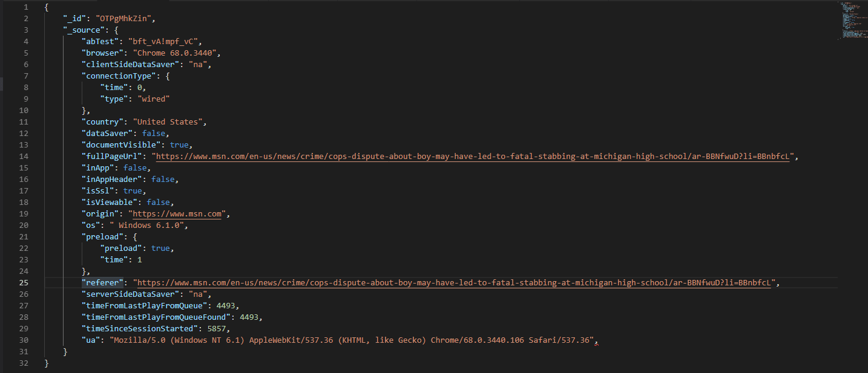Click the Mozilla/5.0 user agent string
Viewport: 868px width, 373px height.
tap(352, 340)
